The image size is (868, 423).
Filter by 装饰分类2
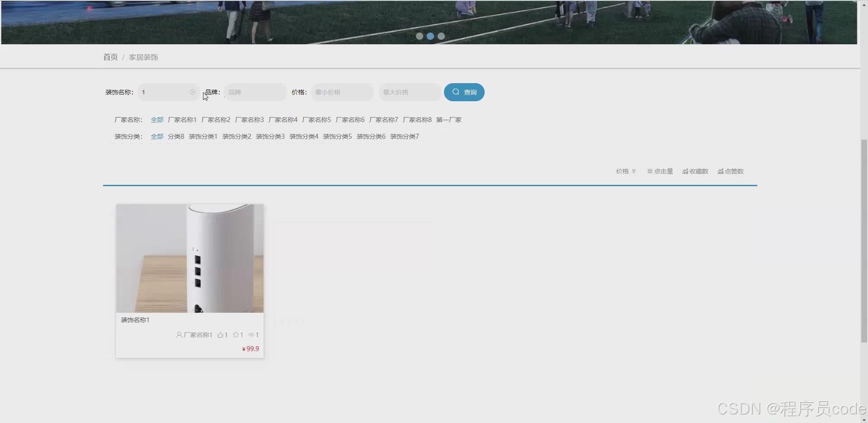(236, 136)
